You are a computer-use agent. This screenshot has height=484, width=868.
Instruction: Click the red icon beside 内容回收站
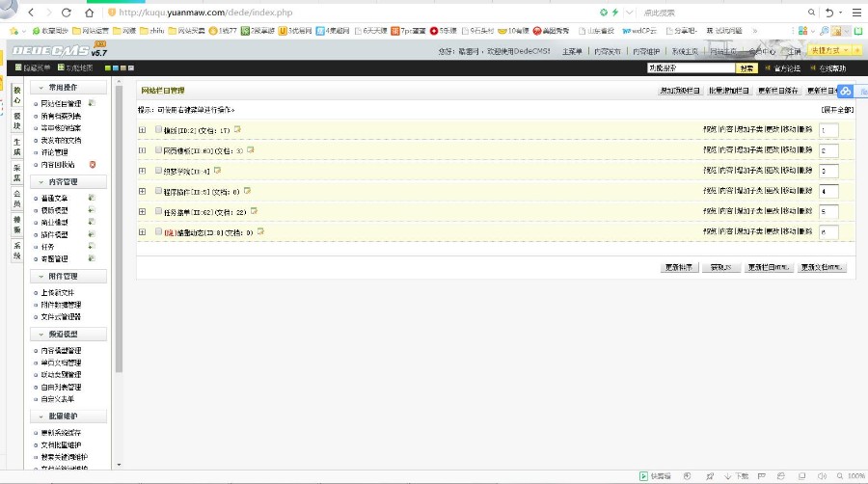(93, 165)
